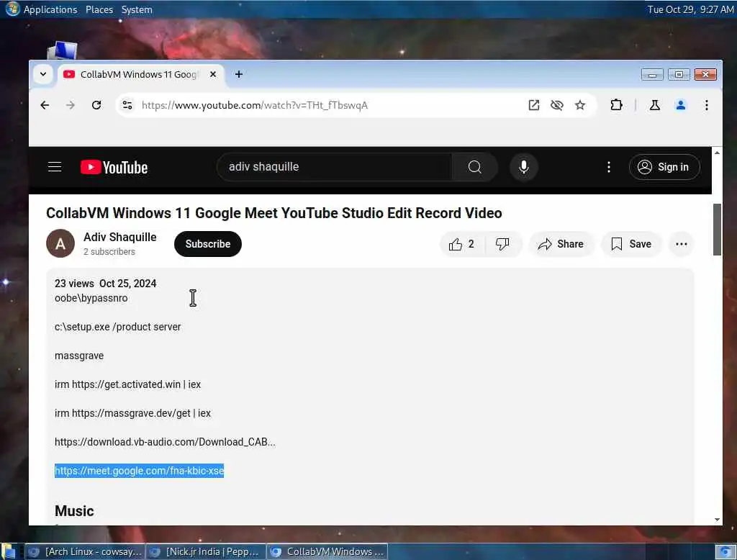
Task: Open the Places menu
Action: click(x=99, y=9)
